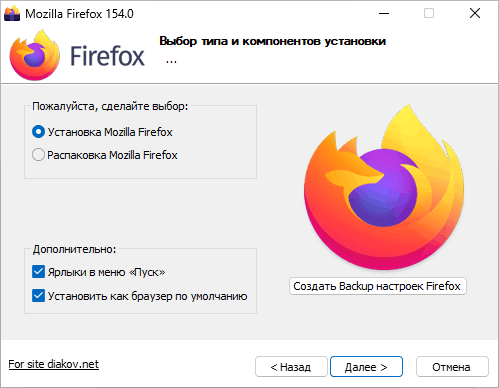Click the Установка Mozilla Firefox option label
The width and height of the screenshot is (499, 388).
click(x=110, y=132)
